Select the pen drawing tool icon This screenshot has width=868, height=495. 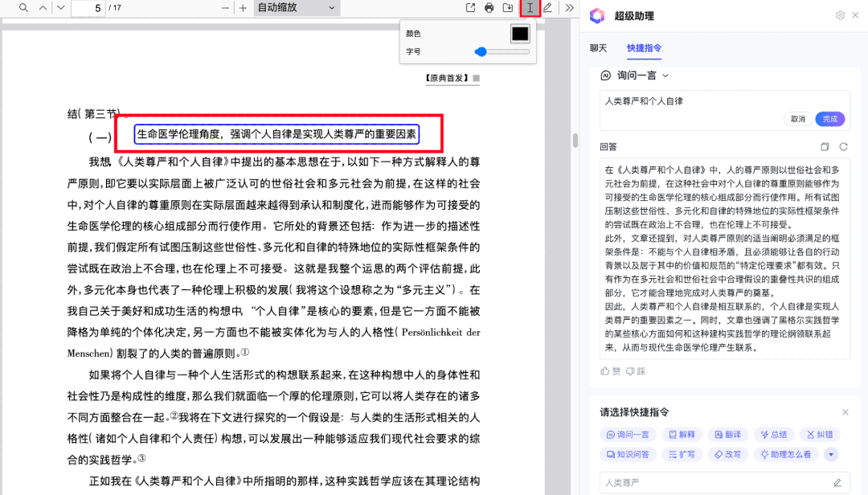tap(548, 8)
